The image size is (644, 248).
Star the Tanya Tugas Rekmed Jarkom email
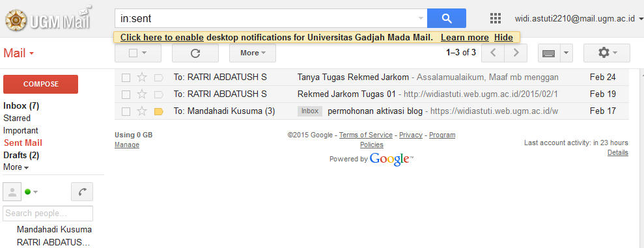pyautogui.click(x=142, y=77)
